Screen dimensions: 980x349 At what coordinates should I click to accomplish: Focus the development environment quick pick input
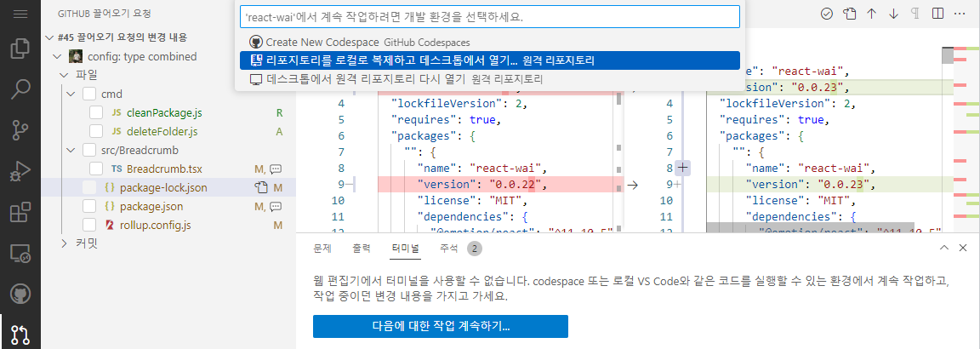[489, 18]
